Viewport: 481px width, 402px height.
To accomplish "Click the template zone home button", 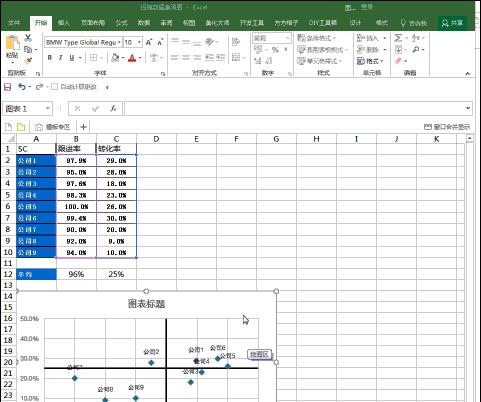I will (53, 127).
